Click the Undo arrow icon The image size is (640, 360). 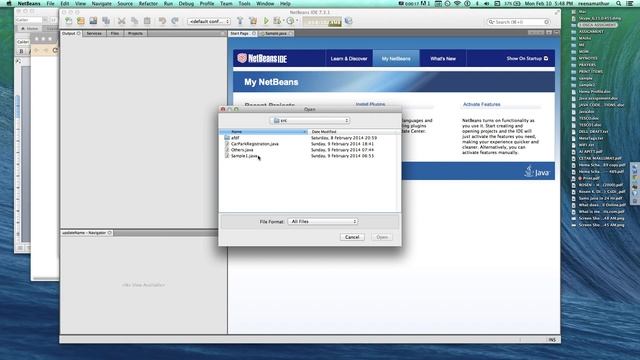click(162, 21)
